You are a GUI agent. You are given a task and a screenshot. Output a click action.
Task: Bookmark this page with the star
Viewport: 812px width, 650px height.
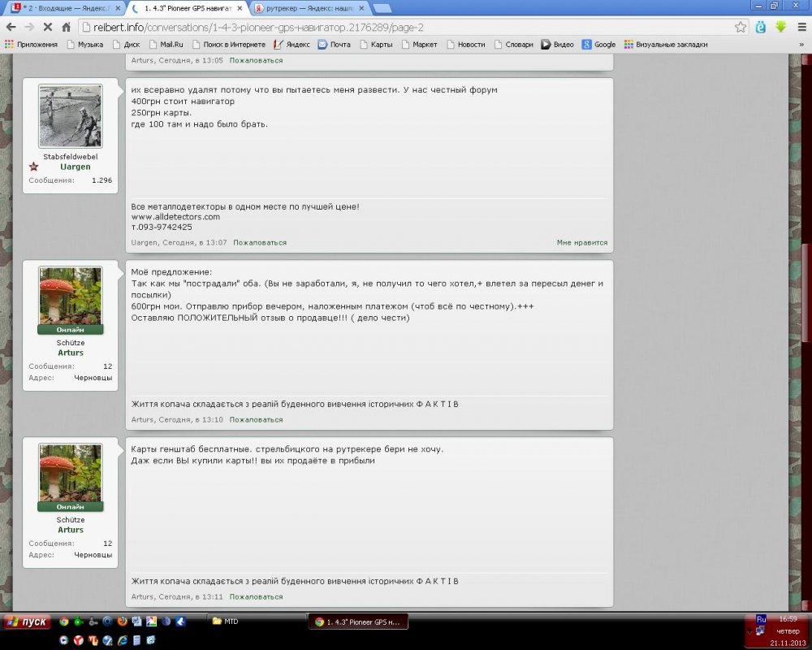[x=741, y=27]
